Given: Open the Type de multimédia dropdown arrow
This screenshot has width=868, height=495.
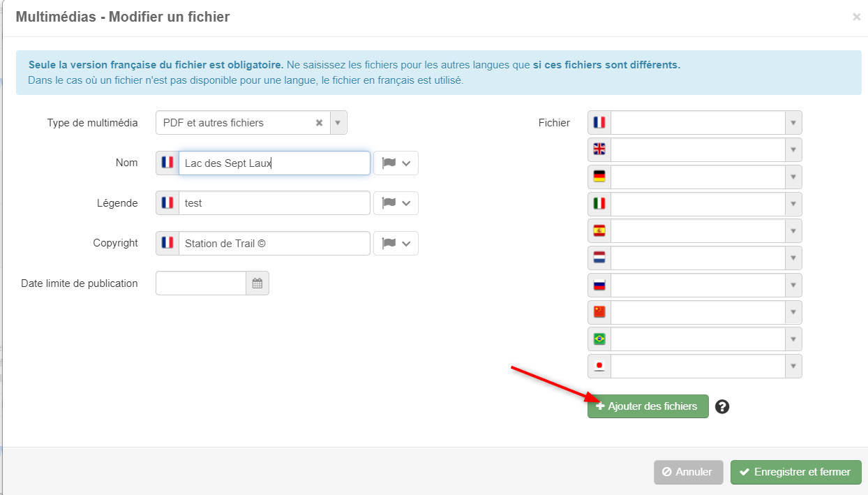Looking at the screenshot, I should click(338, 123).
